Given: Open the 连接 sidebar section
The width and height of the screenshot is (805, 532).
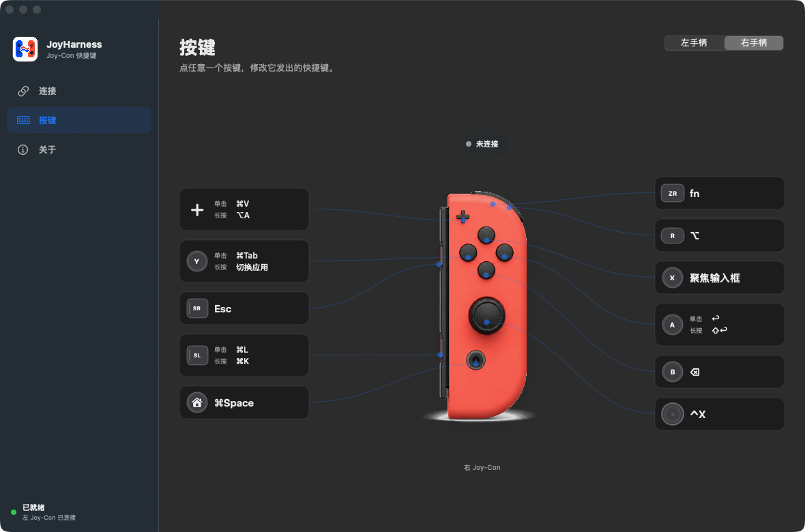Looking at the screenshot, I should 79,91.
